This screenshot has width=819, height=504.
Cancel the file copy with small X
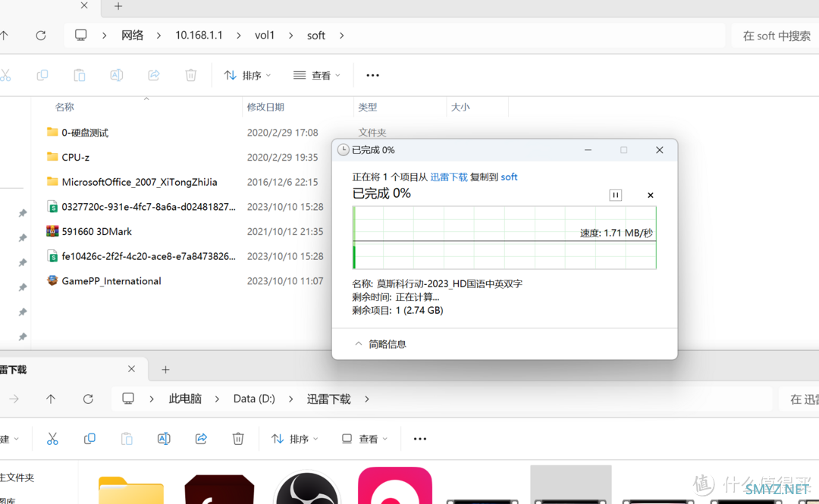coord(651,195)
